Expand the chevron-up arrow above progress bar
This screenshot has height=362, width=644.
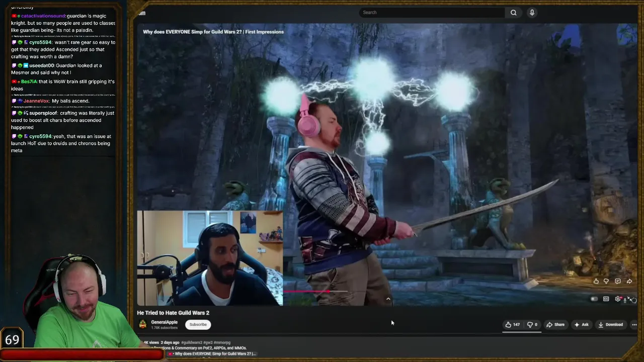point(388,299)
